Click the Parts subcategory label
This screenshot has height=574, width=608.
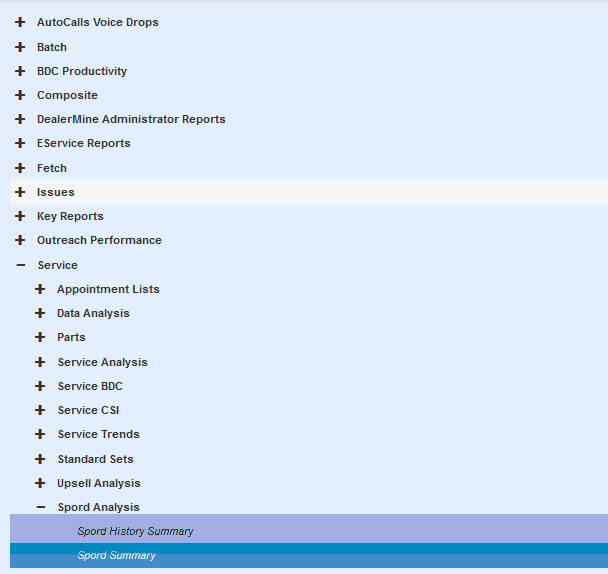click(71, 337)
